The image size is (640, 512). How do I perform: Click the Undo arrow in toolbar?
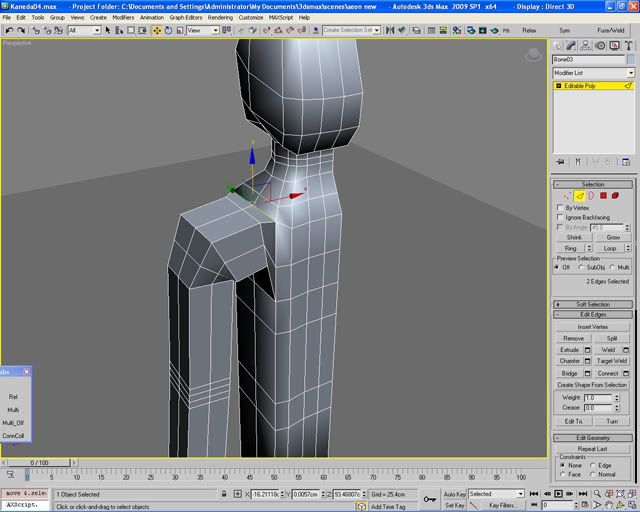(9, 31)
